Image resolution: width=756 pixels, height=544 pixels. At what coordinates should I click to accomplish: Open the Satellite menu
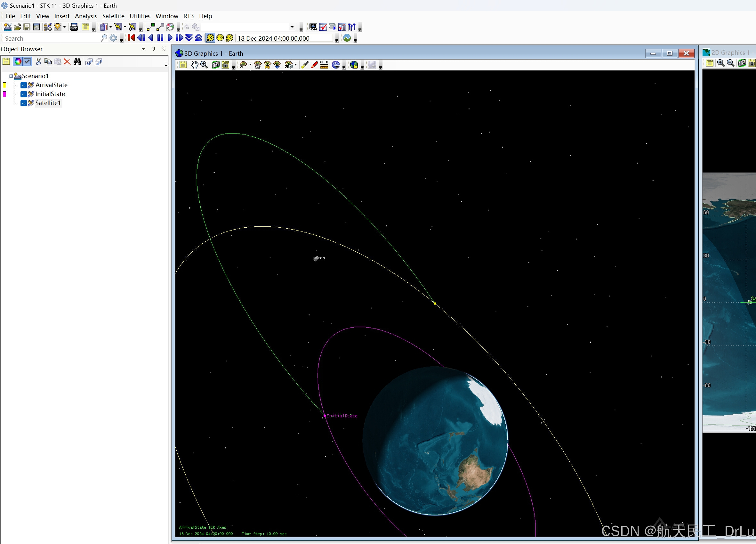(x=113, y=16)
